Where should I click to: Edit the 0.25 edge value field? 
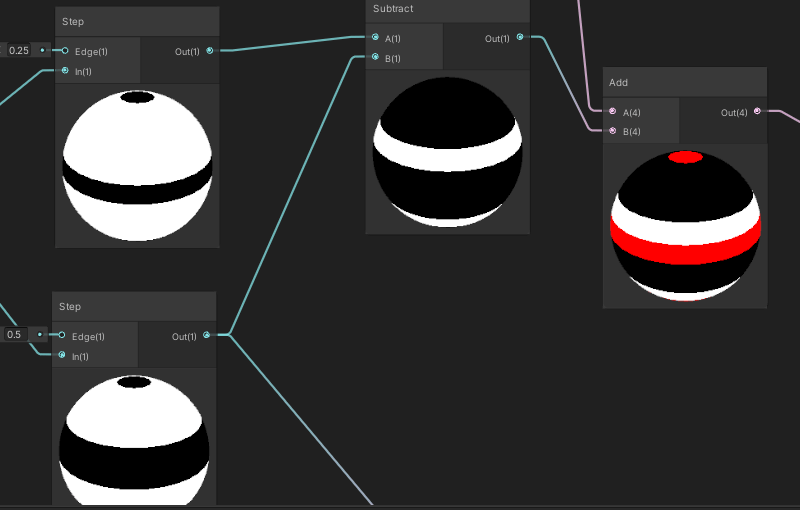pyautogui.click(x=19, y=50)
